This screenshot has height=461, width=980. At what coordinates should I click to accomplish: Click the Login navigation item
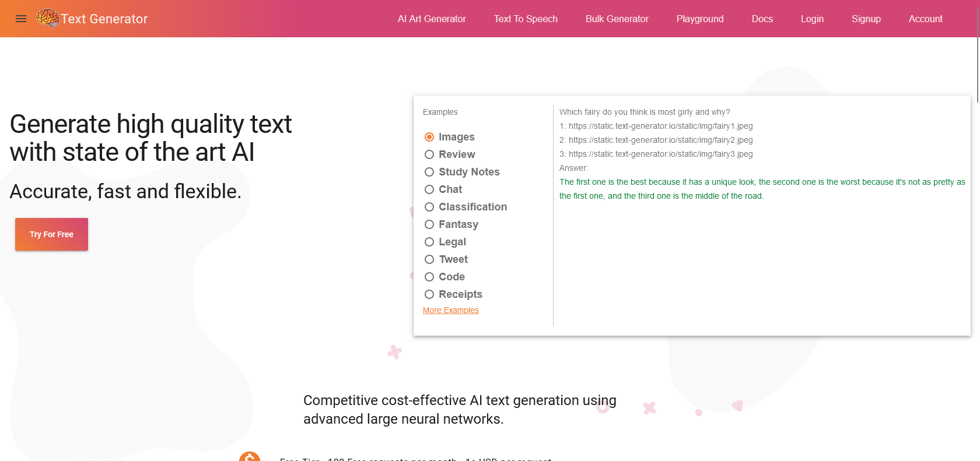pyautogui.click(x=812, y=18)
